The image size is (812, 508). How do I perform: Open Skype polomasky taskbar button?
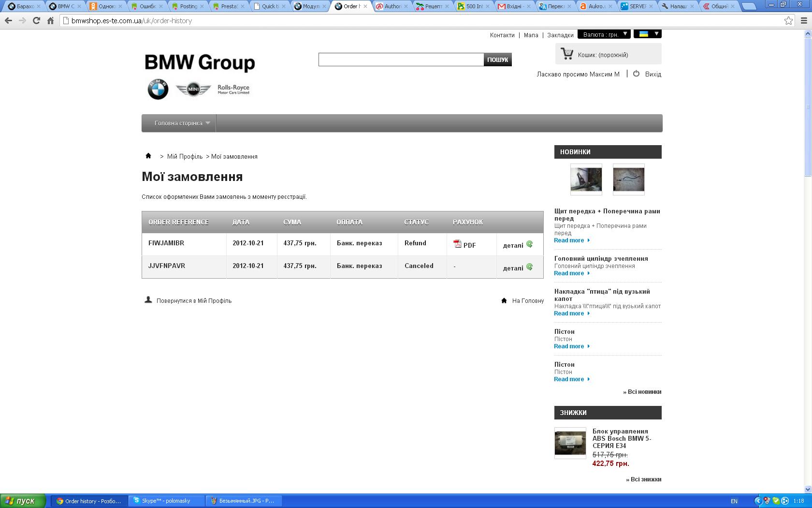167,501
